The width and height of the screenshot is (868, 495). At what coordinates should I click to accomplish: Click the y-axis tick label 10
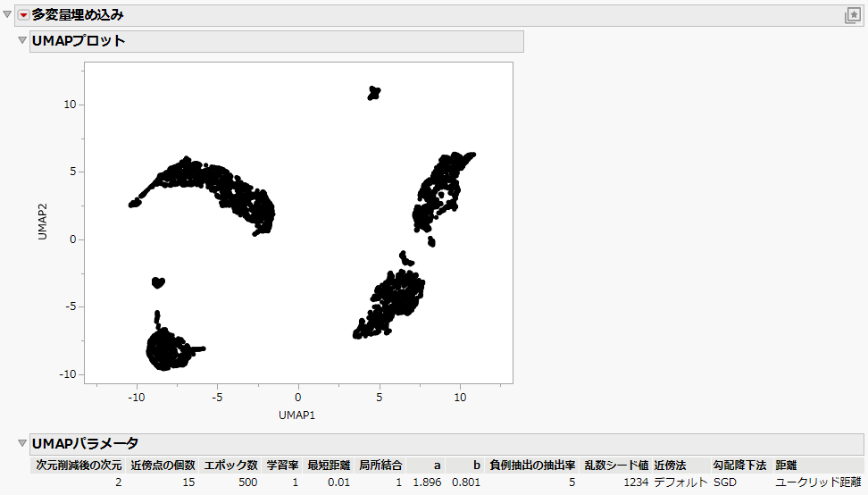pyautogui.click(x=70, y=105)
